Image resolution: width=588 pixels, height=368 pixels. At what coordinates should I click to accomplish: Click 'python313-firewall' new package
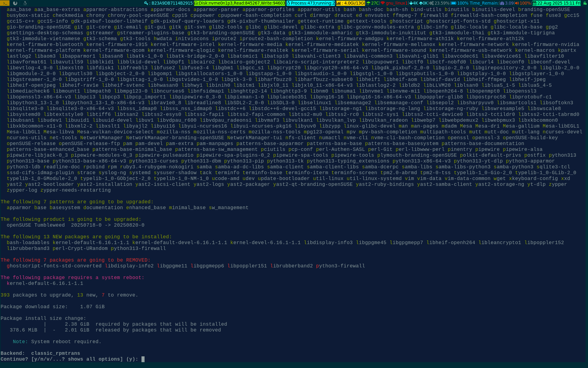pyautogui.click(x=138, y=248)
